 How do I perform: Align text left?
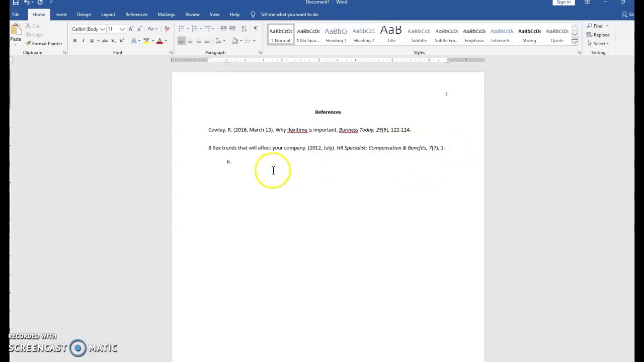point(181,41)
